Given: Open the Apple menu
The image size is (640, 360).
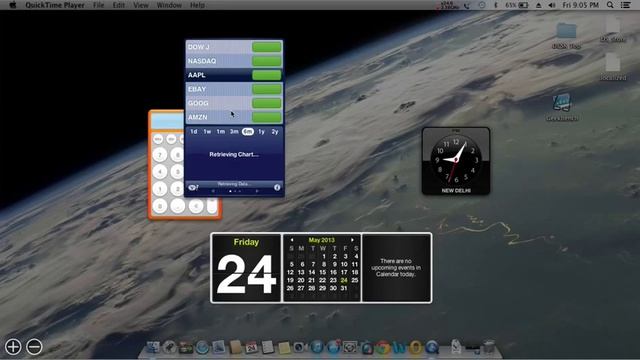Looking at the screenshot, I should pos(12,5).
